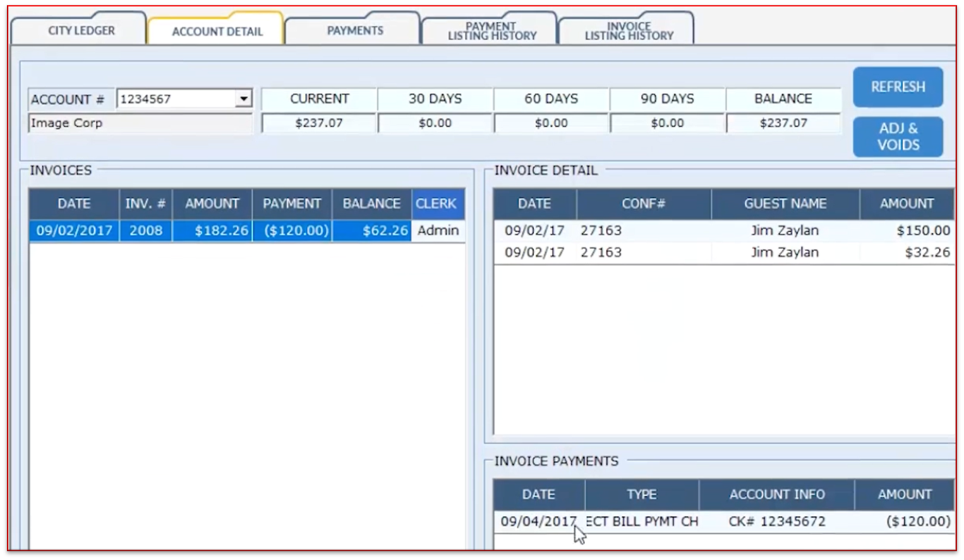This screenshot has width=964, height=560.
Task: Click the Guest Name column header
Action: tap(785, 204)
